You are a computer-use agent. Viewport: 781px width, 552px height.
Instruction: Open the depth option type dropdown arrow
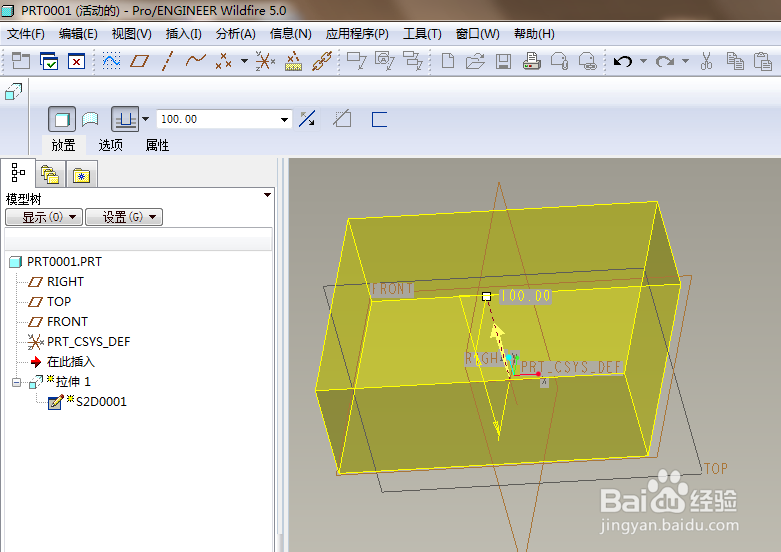[145, 119]
